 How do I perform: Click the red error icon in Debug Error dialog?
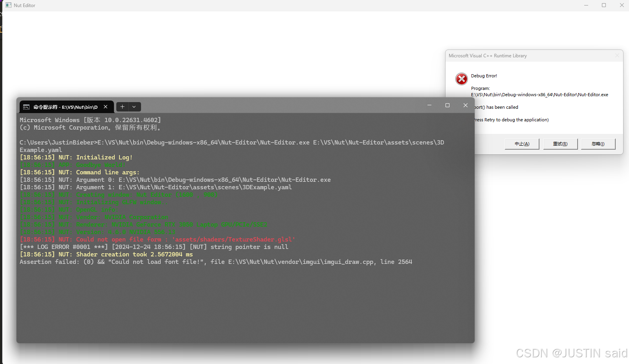click(461, 79)
